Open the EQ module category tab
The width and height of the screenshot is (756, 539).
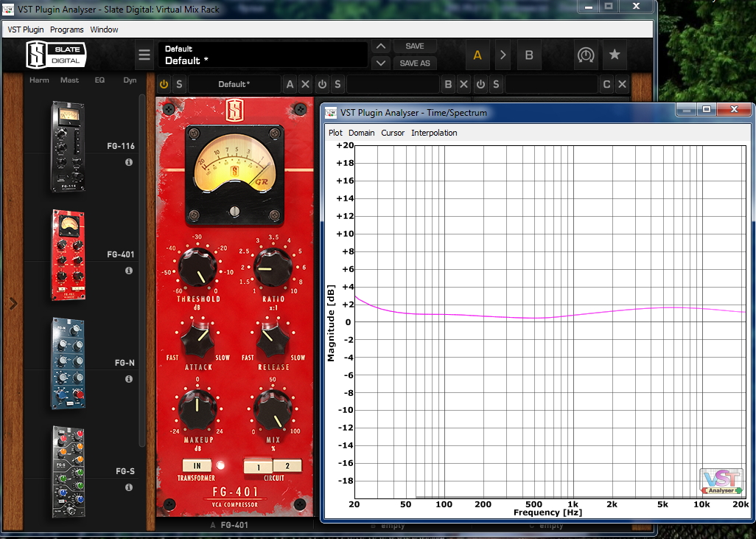coord(99,80)
